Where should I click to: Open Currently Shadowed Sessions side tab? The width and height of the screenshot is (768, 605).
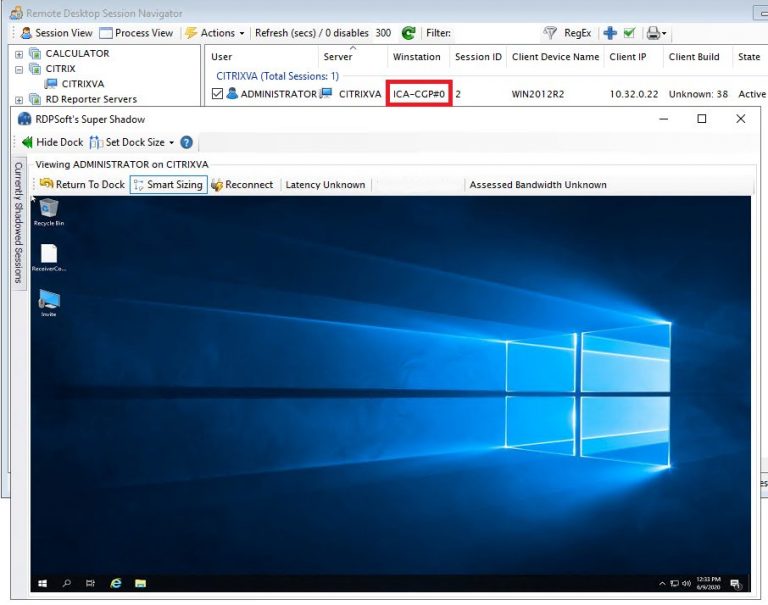19,223
